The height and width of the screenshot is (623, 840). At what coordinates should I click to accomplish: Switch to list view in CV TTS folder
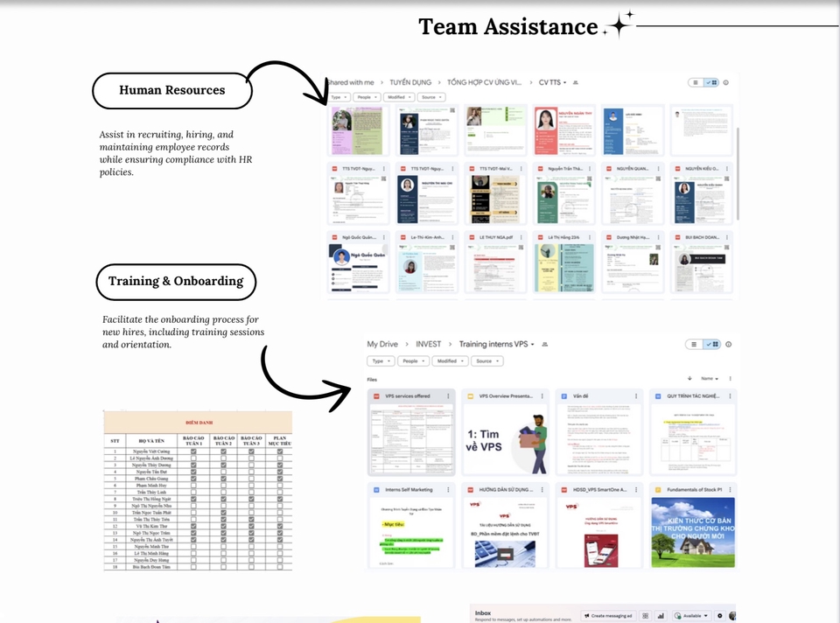[x=696, y=82]
